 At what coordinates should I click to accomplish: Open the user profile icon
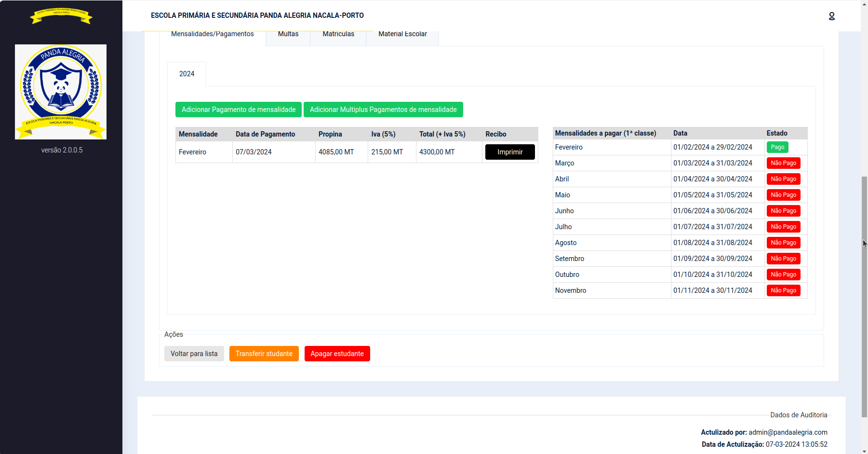831,16
